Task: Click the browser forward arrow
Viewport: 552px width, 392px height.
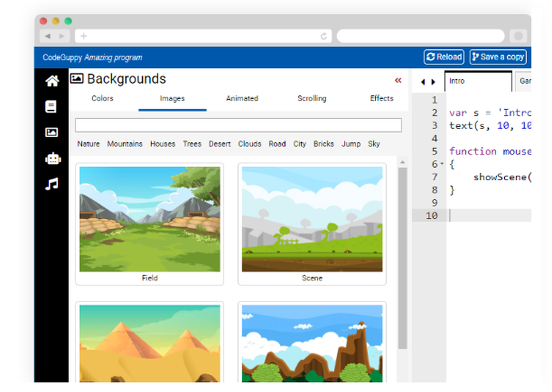Action: (62, 36)
